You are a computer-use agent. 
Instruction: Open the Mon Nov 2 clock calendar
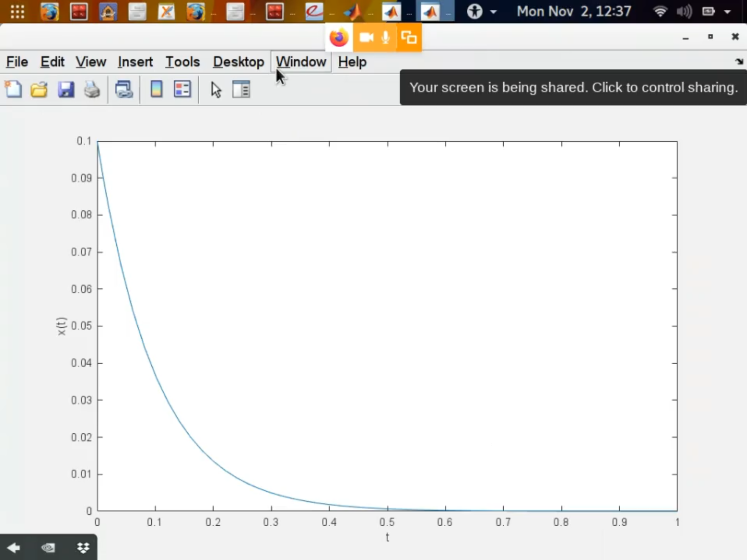[x=574, y=11]
